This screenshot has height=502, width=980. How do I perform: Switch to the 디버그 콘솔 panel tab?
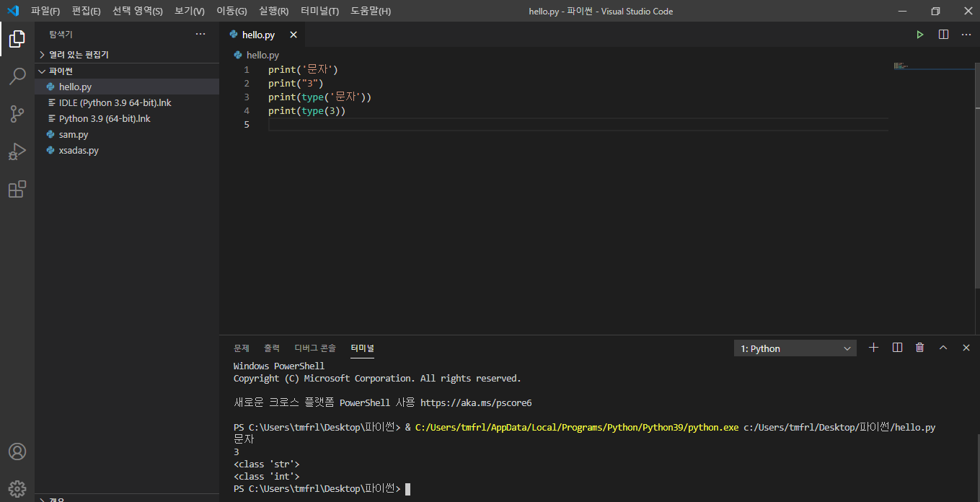point(315,348)
